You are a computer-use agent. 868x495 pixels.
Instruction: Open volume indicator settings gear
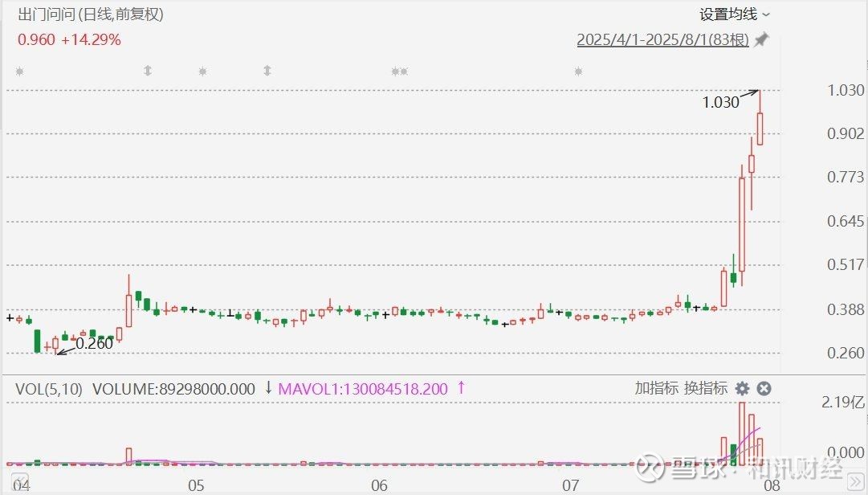(743, 389)
